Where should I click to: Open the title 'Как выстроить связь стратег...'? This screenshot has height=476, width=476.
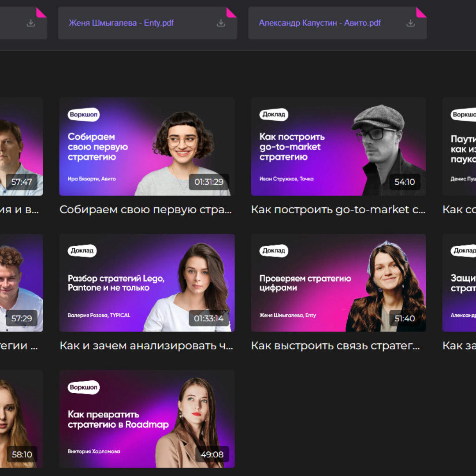pos(335,346)
